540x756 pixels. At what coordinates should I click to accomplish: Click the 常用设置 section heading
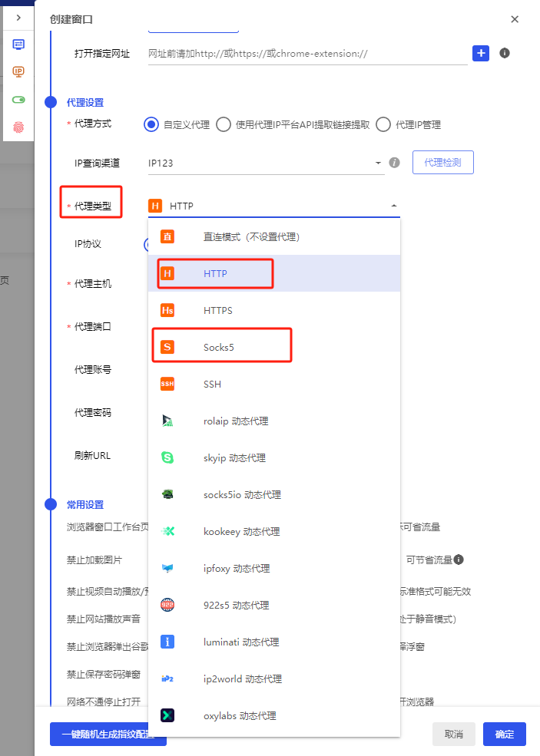(85, 505)
